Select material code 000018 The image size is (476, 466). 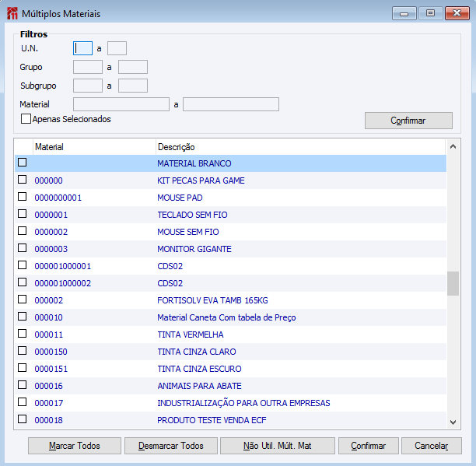[48, 420]
